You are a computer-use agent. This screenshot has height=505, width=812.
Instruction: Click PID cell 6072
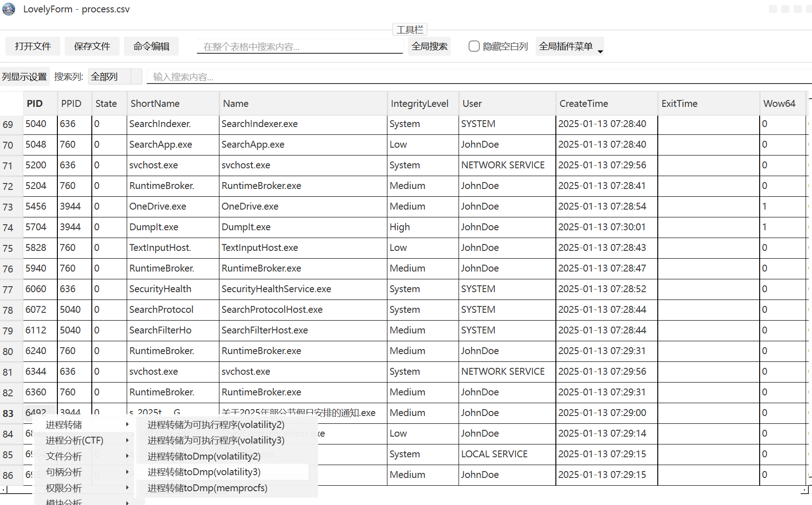coord(40,310)
